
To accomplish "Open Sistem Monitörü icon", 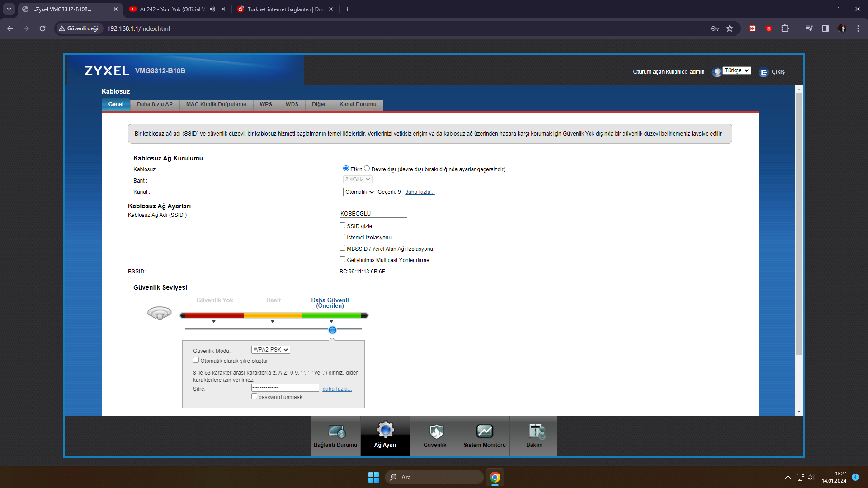I will point(485,432).
